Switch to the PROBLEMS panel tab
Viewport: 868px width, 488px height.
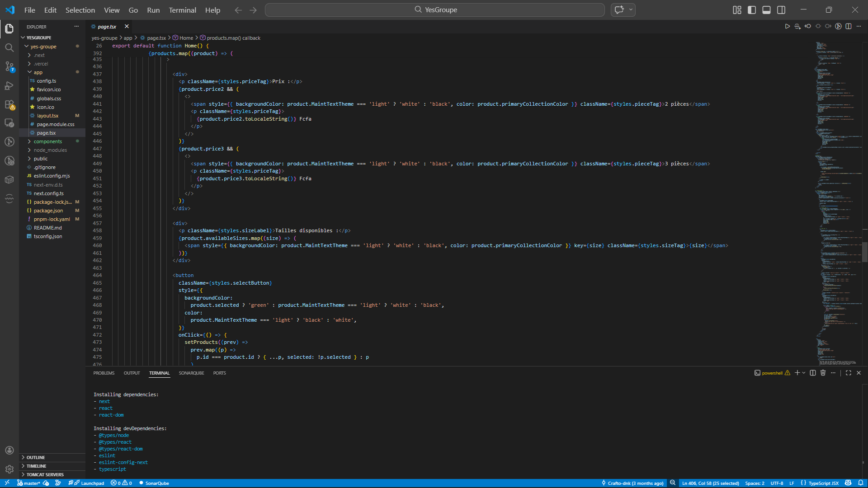104,373
